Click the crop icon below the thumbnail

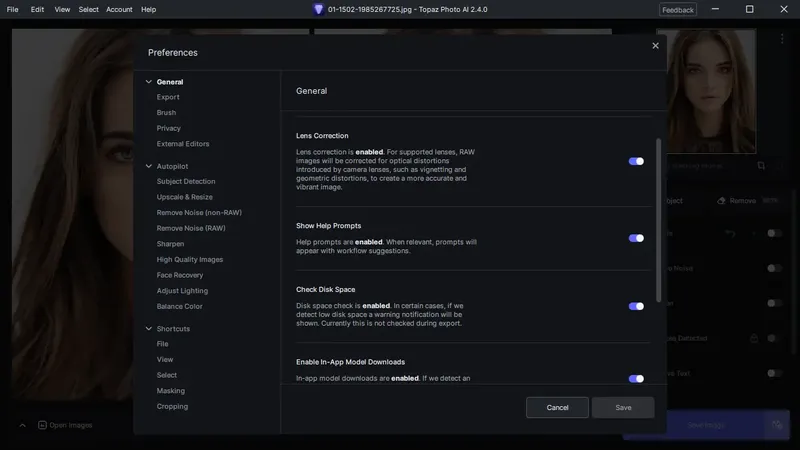[761, 166]
